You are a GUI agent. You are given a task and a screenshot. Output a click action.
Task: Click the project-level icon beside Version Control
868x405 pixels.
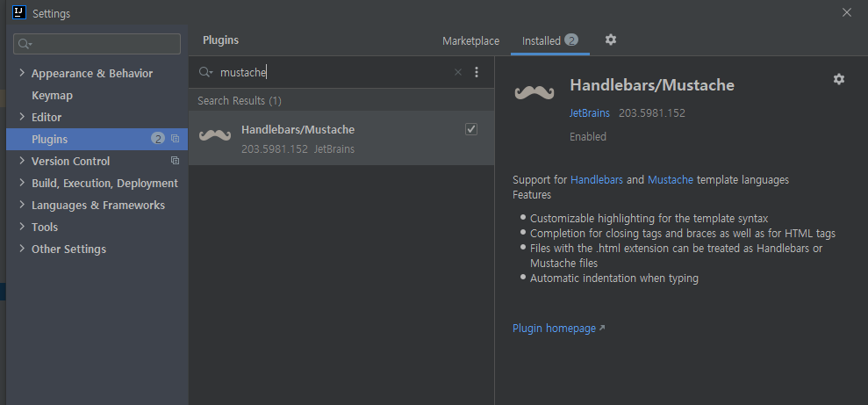(x=175, y=161)
